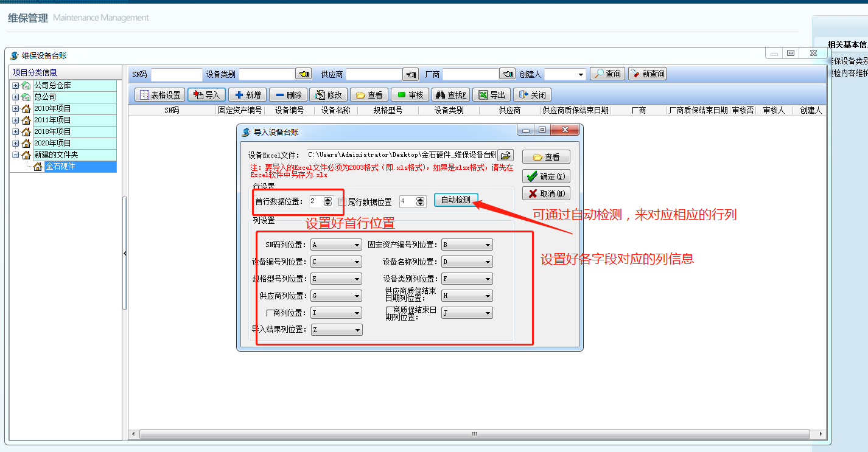Viewport: 868px width, 452px height.
Task: Increase the 首行数据位置 spinner value
Action: pos(327,199)
